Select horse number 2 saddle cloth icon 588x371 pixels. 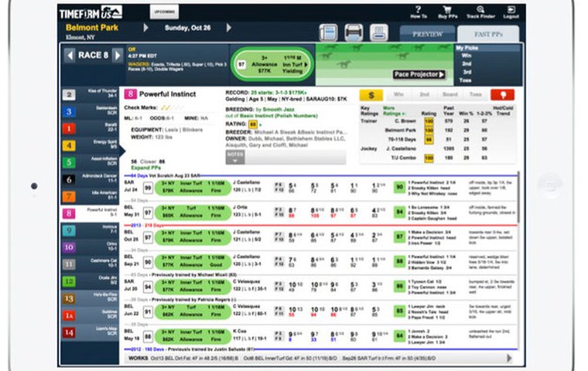pos(69,94)
